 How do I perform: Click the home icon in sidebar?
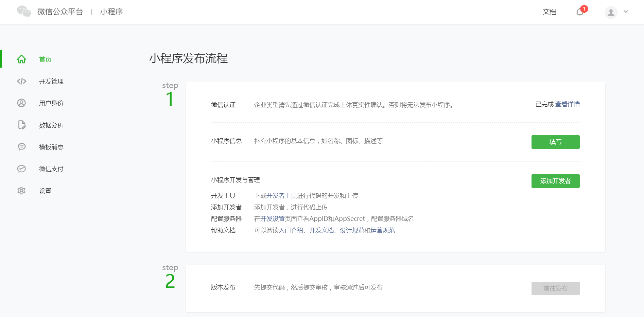click(21, 59)
